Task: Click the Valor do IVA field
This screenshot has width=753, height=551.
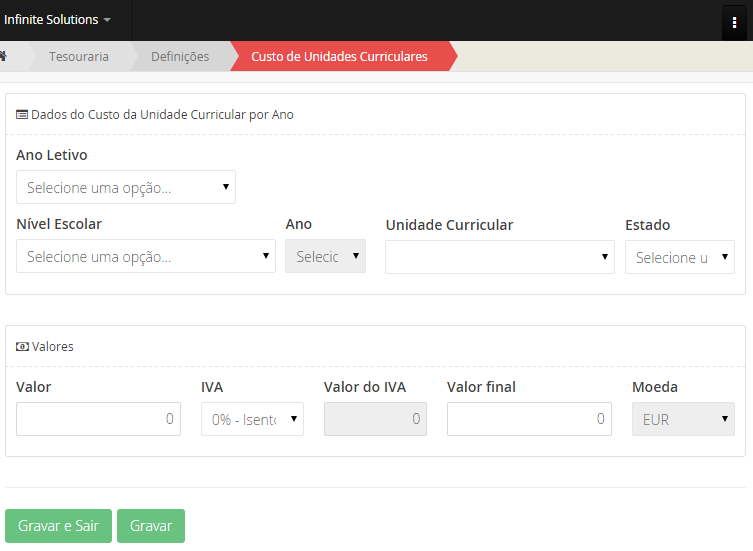Action: coord(375,419)
